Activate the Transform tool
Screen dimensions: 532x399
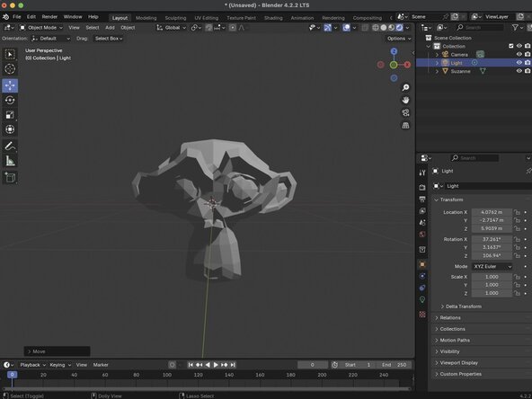pyautogui.click(x=10, y=129)
